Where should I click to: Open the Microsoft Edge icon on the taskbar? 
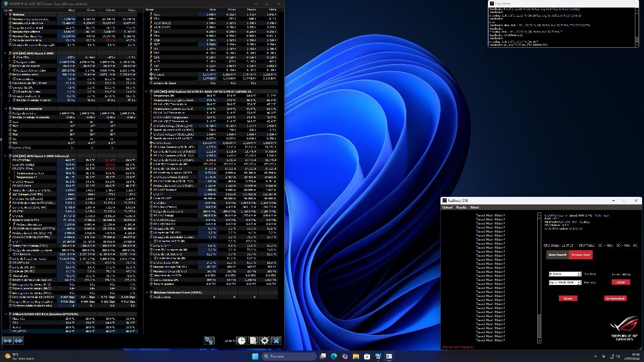click(x=333, y=356)
